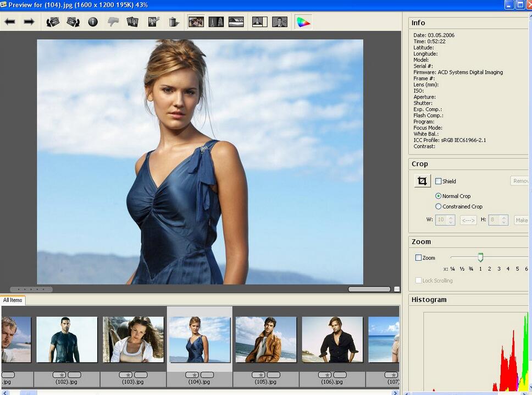
Task: Click the 'Time: 0:52:22' info line
Action: pos(429,41)
